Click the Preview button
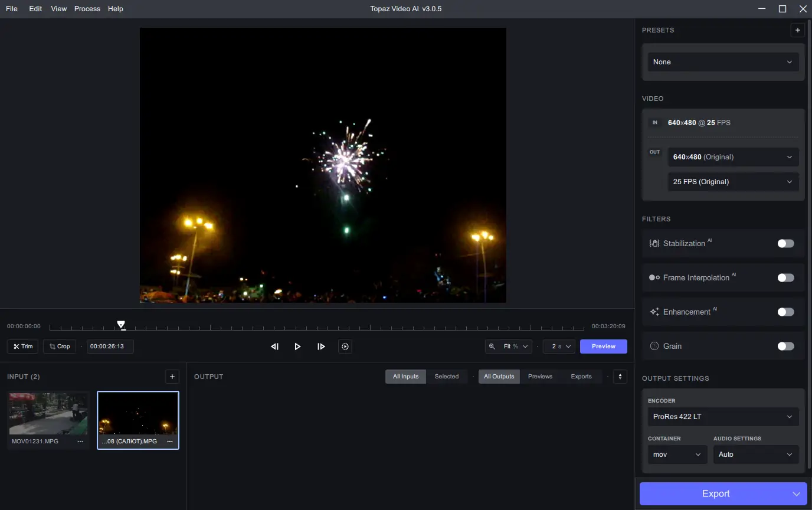 coord(603,346)
